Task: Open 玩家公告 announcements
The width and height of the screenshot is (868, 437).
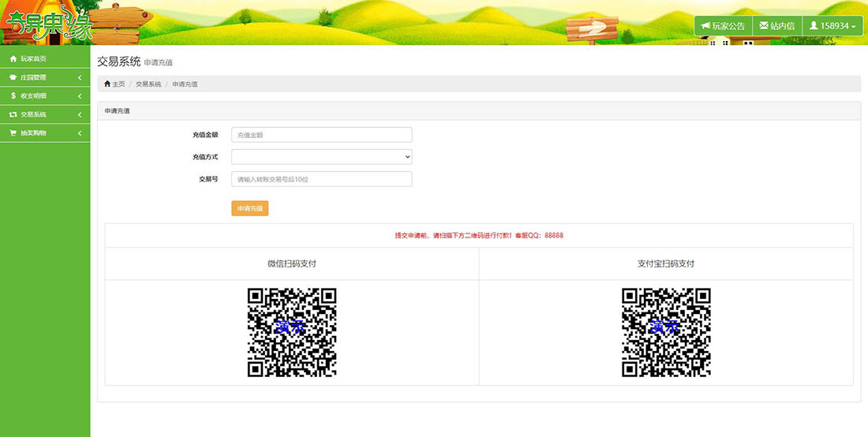Action: (724, 26)
